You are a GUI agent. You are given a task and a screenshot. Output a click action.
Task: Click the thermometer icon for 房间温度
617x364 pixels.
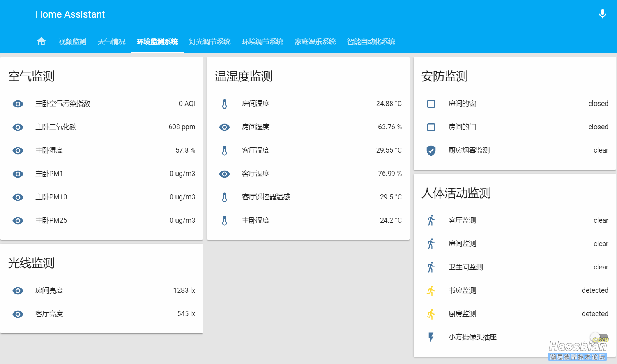pos(225,104)
